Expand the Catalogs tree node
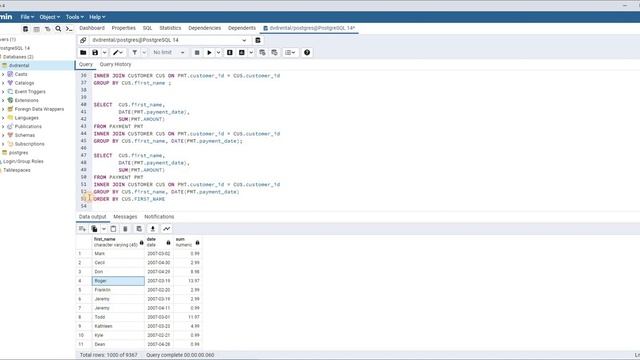This screenshot has width=640, height=360. coord(3,83)
